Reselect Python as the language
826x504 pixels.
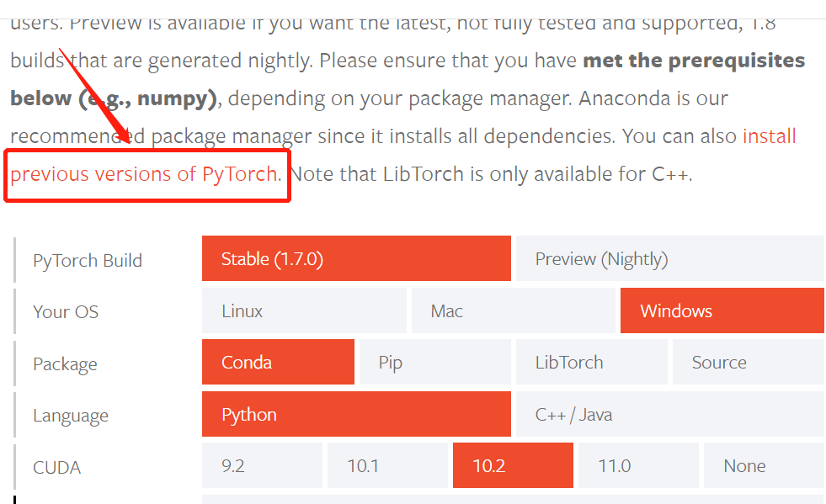coord(356,414)
